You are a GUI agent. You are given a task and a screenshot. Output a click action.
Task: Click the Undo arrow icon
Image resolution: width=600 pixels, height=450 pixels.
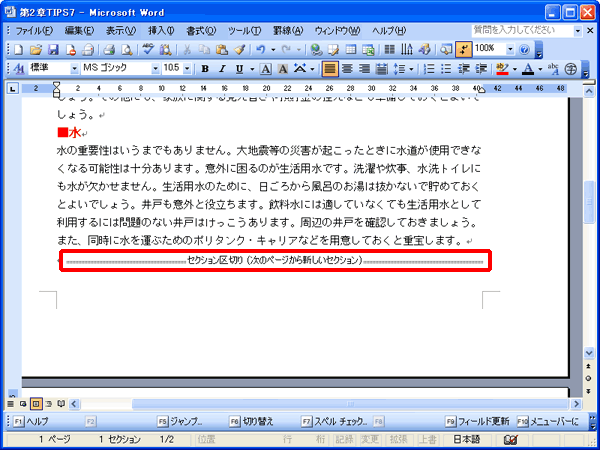261,49
